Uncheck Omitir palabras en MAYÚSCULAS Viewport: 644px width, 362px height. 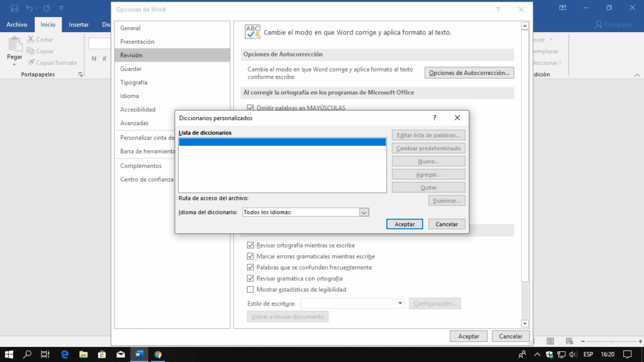point(250,107)
